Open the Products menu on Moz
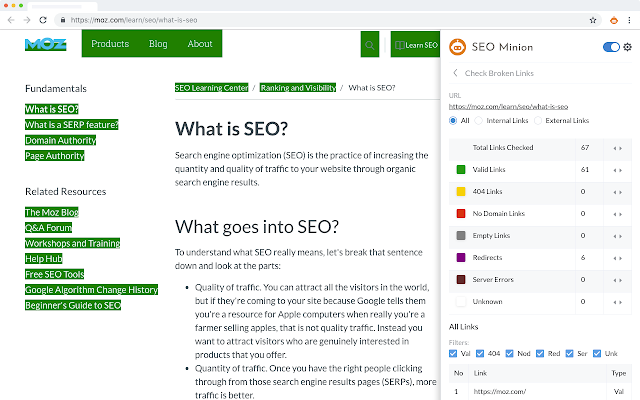The height and width of the screenshot is (400, 640). (110, 44)
